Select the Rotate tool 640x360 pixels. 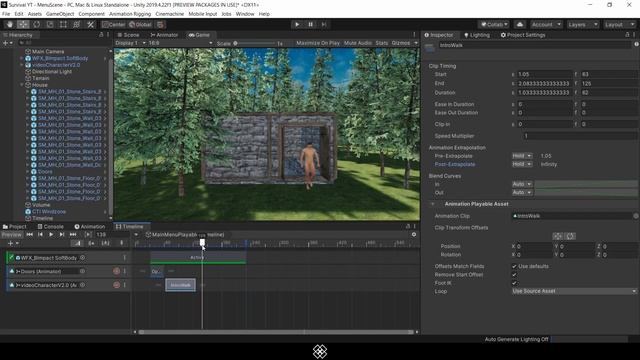coord(36,24)
